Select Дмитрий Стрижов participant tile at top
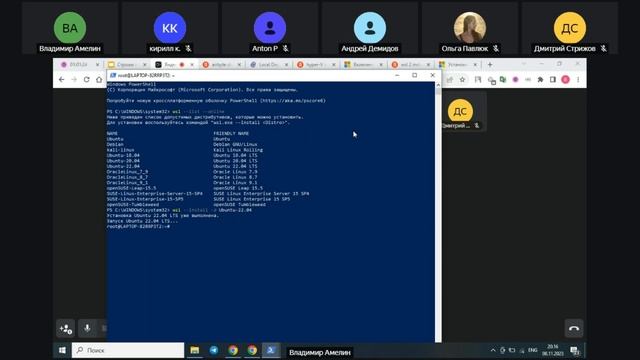The width and height of the screenshot is (640, 360). [x=570, y=28]
